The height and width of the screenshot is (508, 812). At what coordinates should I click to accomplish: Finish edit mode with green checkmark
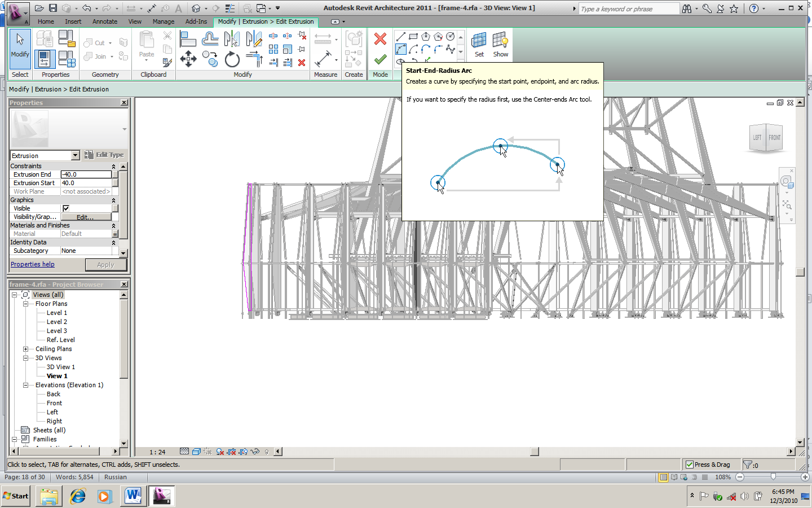[x=380, y=59]
